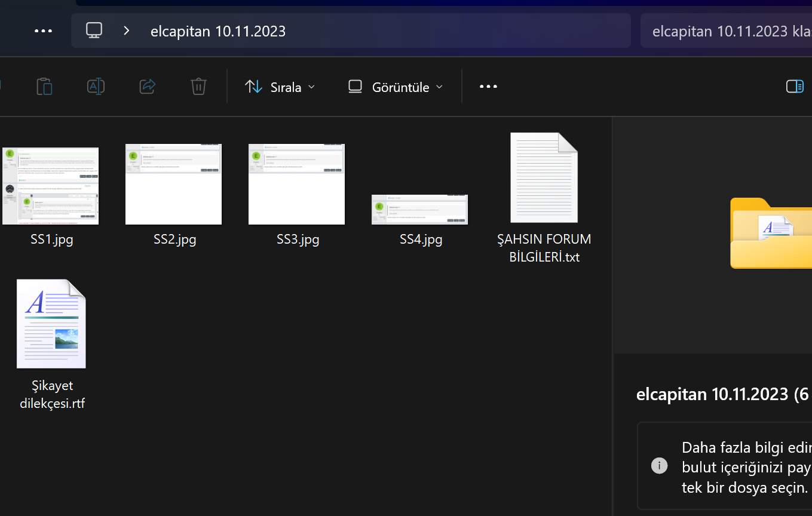Select the SS2.jpg thumbnail

point(173,184)
